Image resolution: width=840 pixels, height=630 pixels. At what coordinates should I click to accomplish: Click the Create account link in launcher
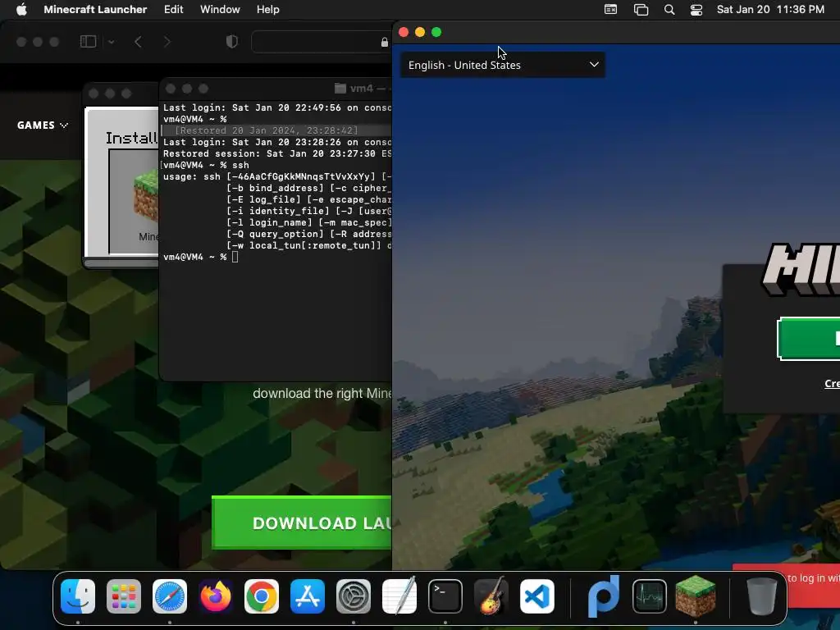832,384
